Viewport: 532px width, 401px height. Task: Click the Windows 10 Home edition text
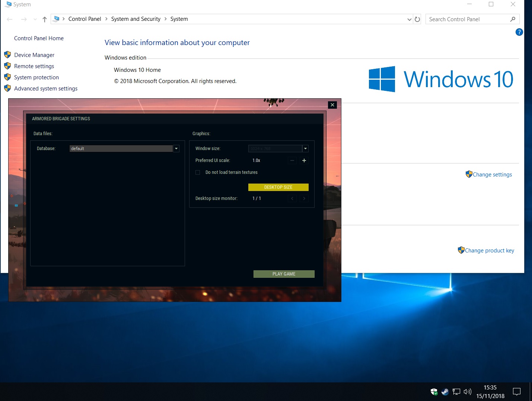coord(137,70)
